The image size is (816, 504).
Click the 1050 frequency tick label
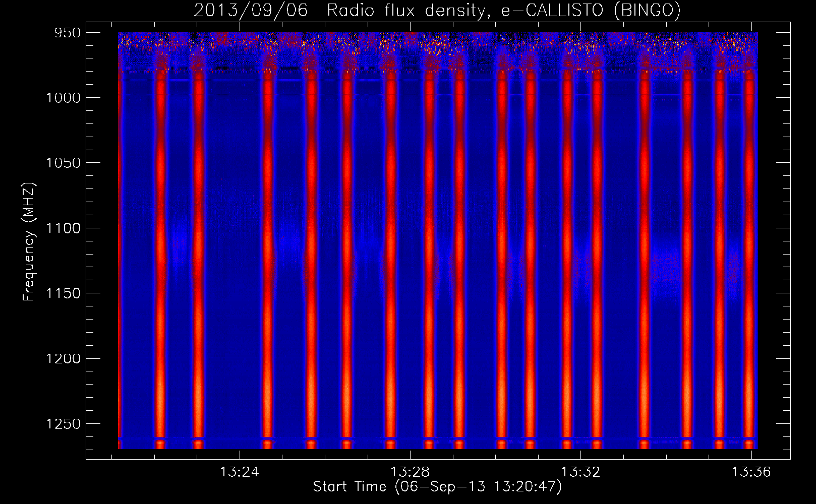click(x=63, y=163)
